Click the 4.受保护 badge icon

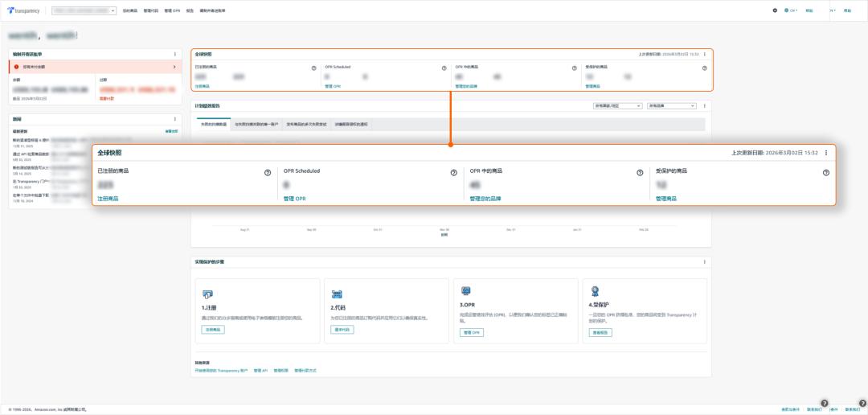pos(595,292)
